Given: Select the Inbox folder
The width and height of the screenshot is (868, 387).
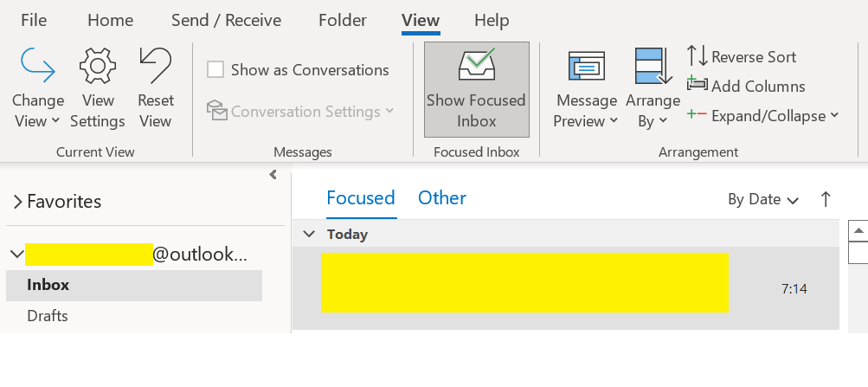Looking at the screenshot, I should [x=134, y=285].
